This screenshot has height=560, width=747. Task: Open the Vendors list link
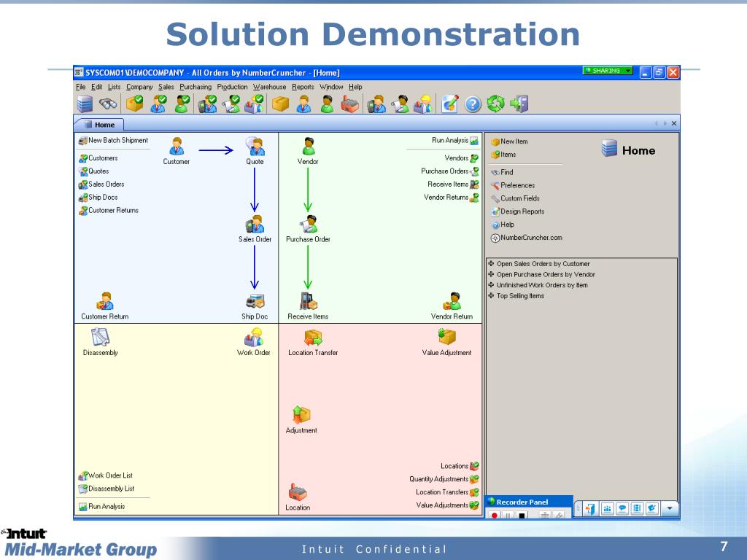(461, 158)
